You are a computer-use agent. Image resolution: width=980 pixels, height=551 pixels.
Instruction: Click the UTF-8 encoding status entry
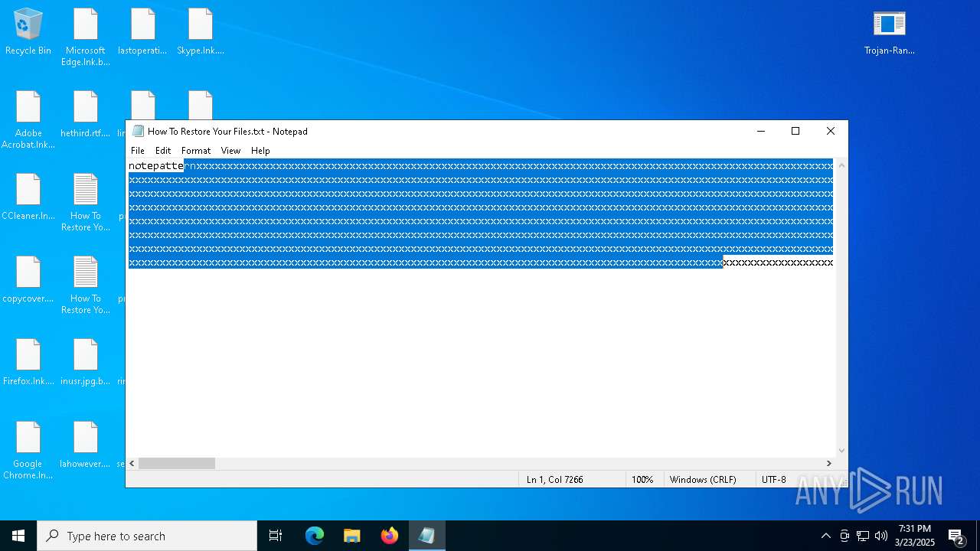click(774, 480)
